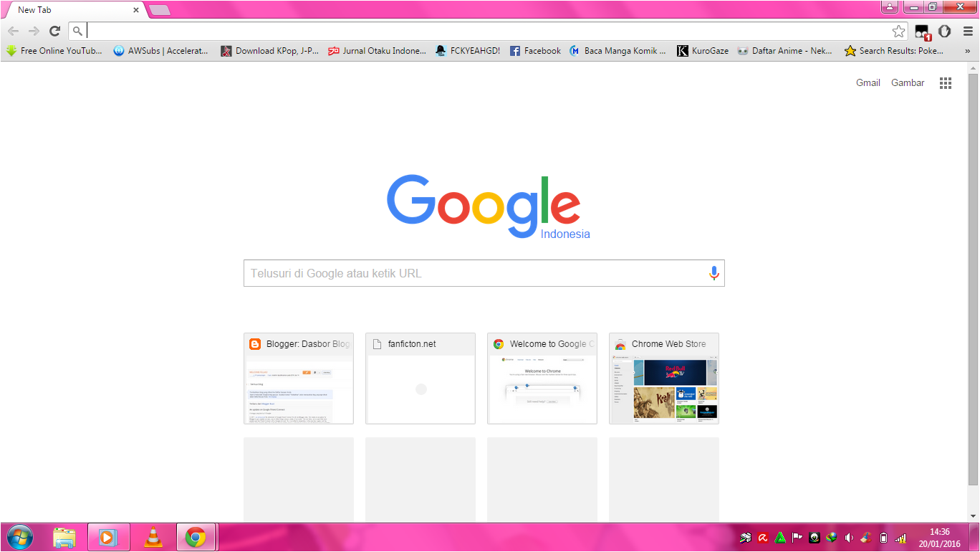The width and height of the screenshot is (980, 552).
Task: Open Internet Download Manager tray icon
Action: (832, 538)
